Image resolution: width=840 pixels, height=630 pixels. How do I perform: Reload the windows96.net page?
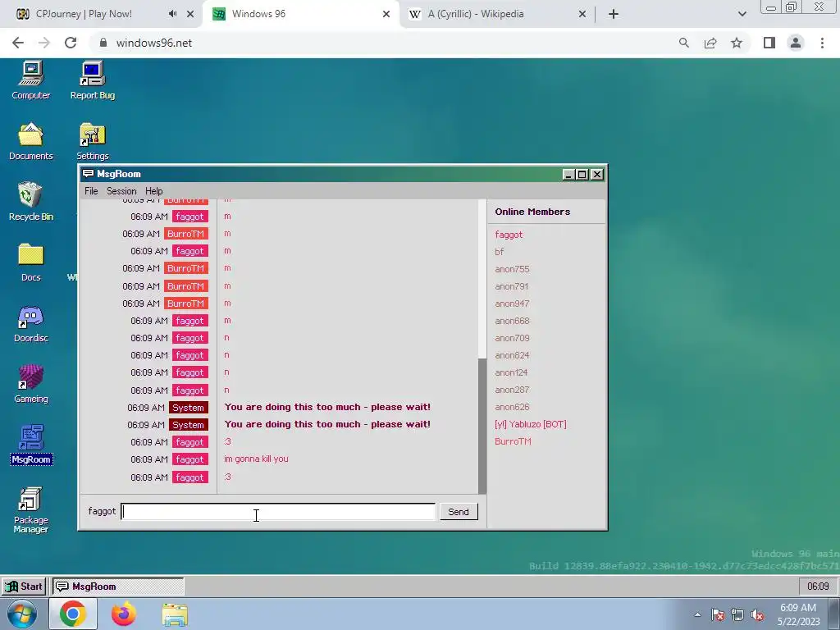[x=71, y=43]
